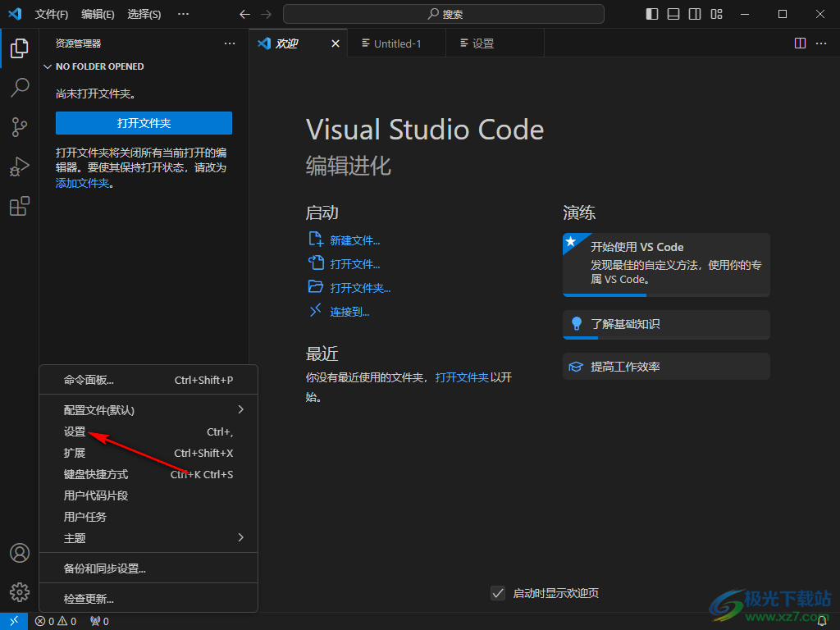Click the new file icon under 启动
This screenshot has height=630, width=840.
coord(316,239)
